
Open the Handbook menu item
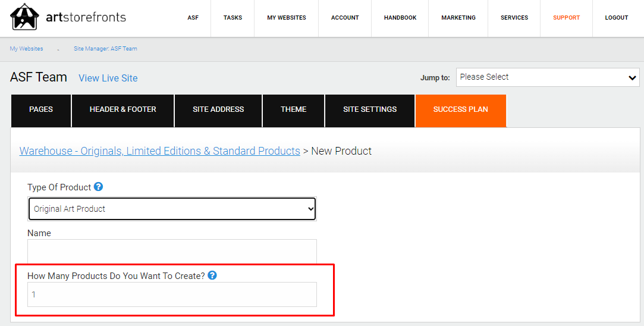coord(400,18)
